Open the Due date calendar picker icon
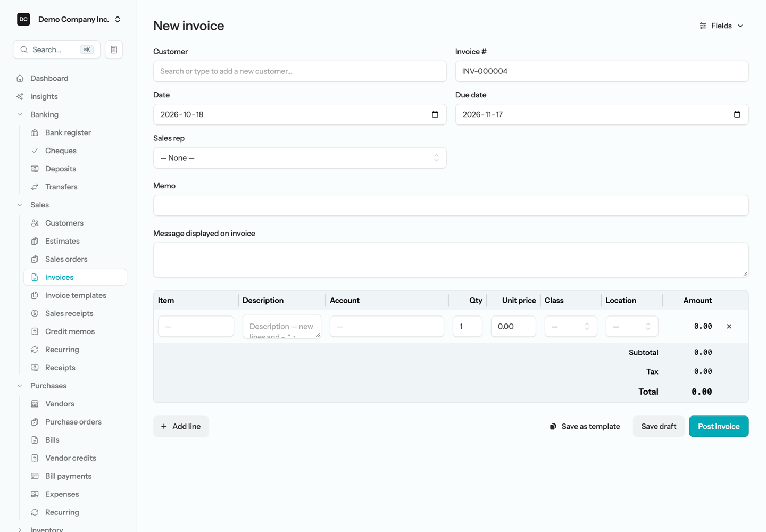This screenshot has width=766, height=532. point(737,114)
